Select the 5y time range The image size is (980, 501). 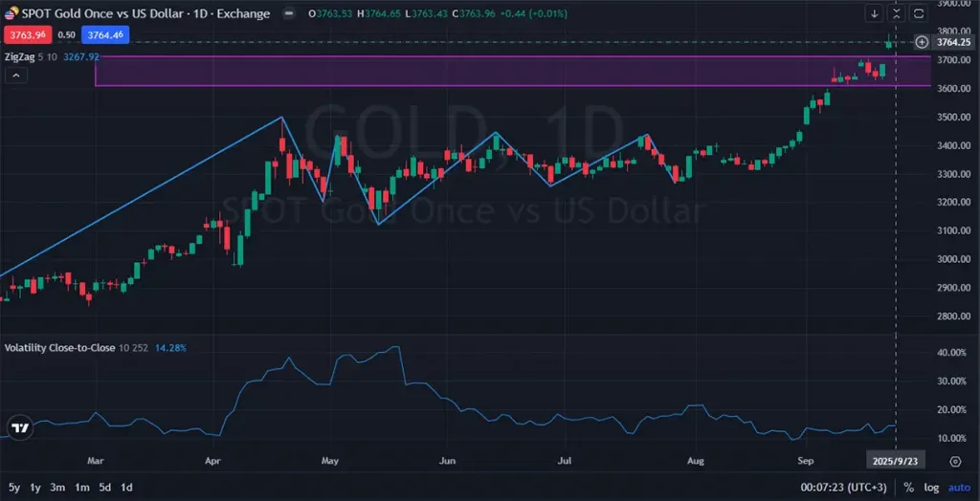click(13, 488)
